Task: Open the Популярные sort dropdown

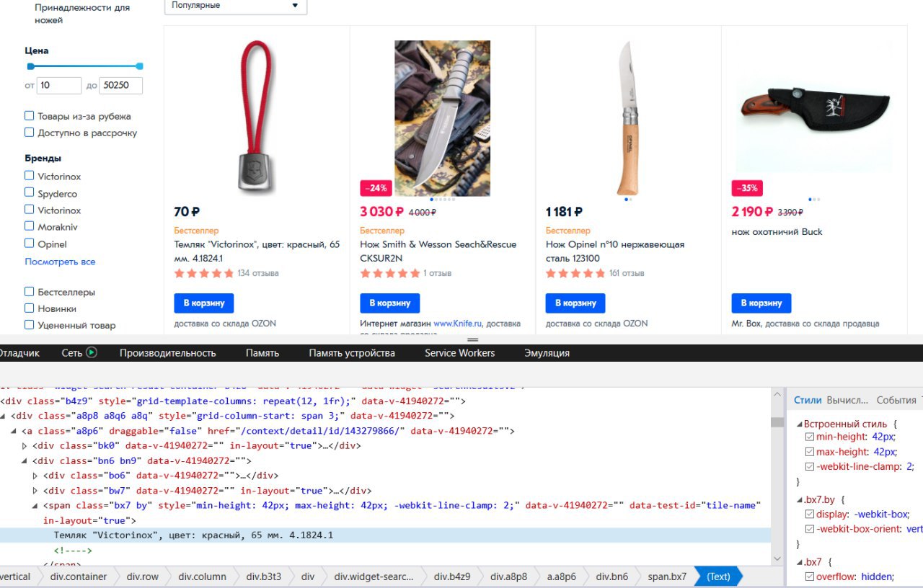Action: [236, 6]
